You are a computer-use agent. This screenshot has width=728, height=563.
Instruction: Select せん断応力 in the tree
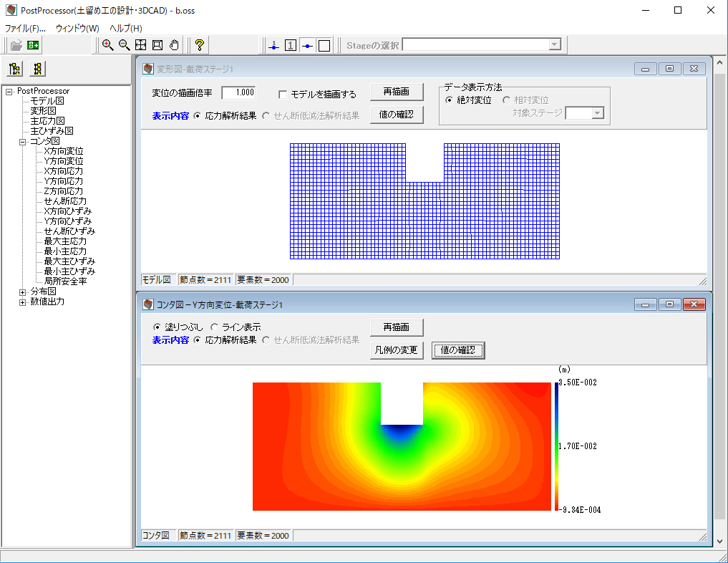coord(65,201)
